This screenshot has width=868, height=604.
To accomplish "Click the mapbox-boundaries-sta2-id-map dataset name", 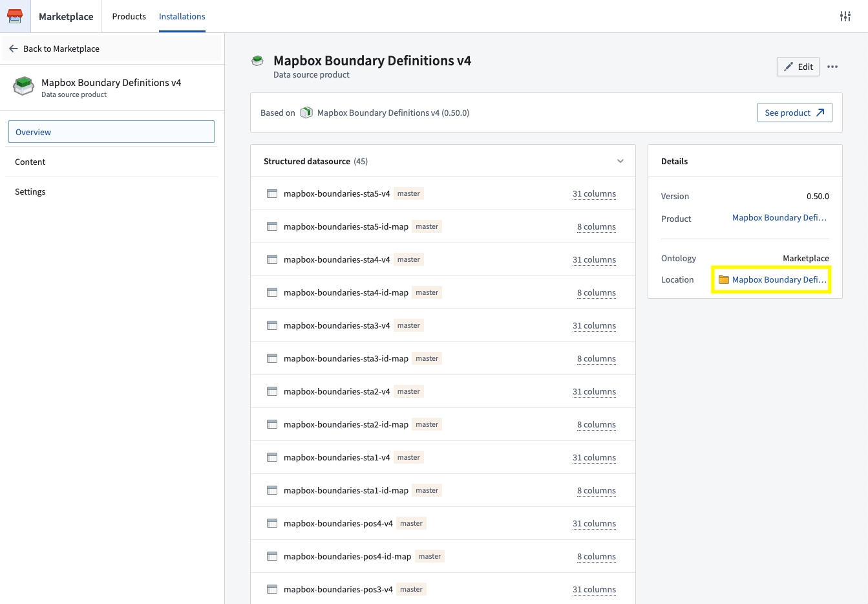I will pos(346,424).
